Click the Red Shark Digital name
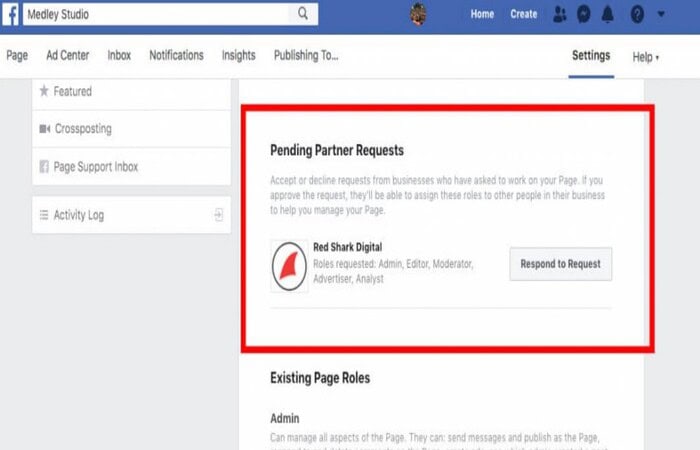The width and height of the screenshot is (700, 450). click(x=347, y=247)
